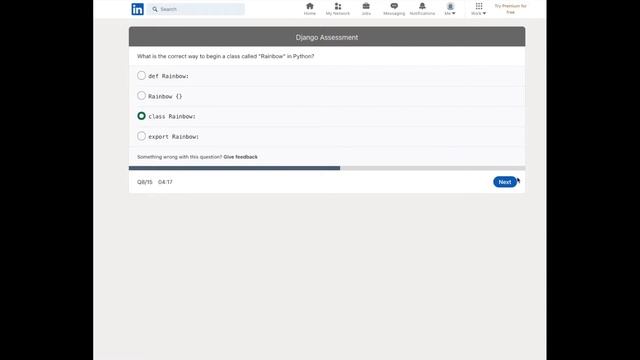Expand the Me profile menu
The height and width of the screenshot is (360, 640).
[x=450, y=9]
